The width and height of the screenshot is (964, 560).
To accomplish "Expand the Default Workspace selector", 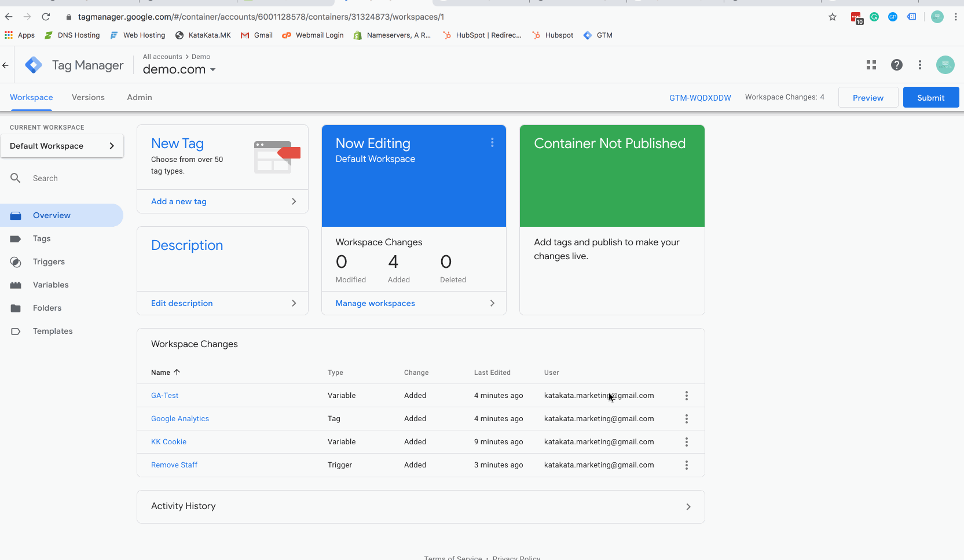I will tap(62, 146).
